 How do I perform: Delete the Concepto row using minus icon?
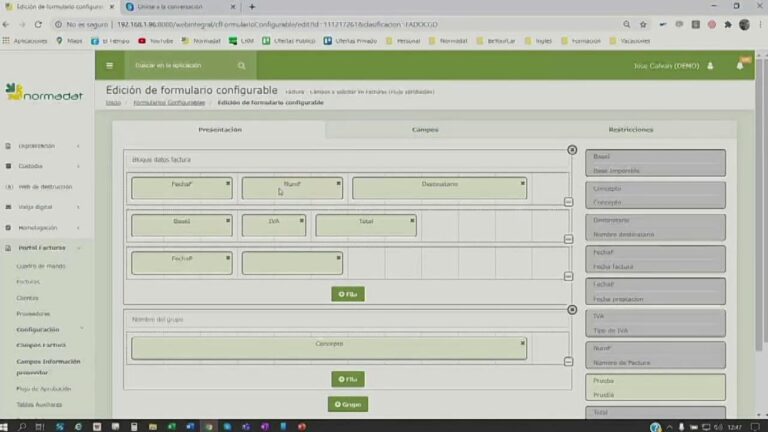[x=568, y=361]
